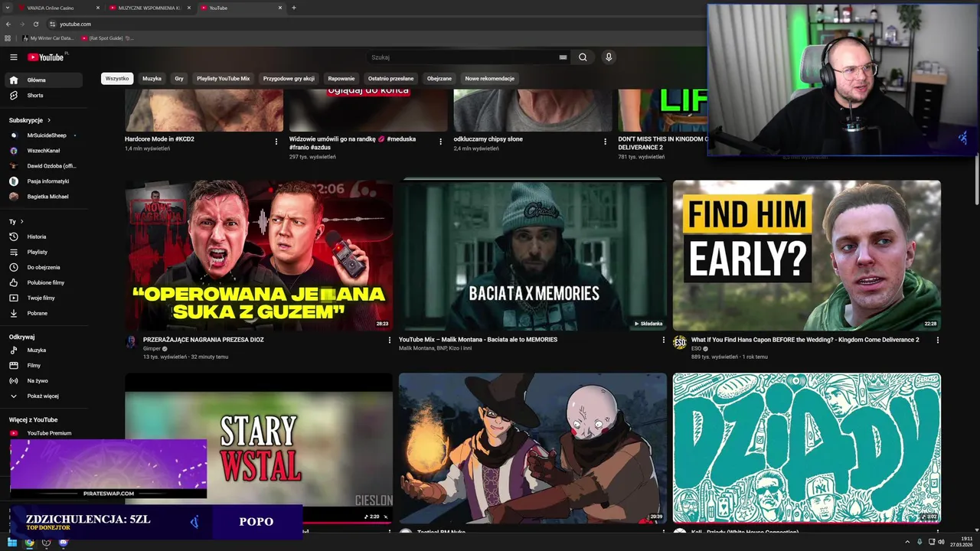980x551 pixels.
Task: Select Playlisty YouTube Mix chip
Action: point(223,78)
